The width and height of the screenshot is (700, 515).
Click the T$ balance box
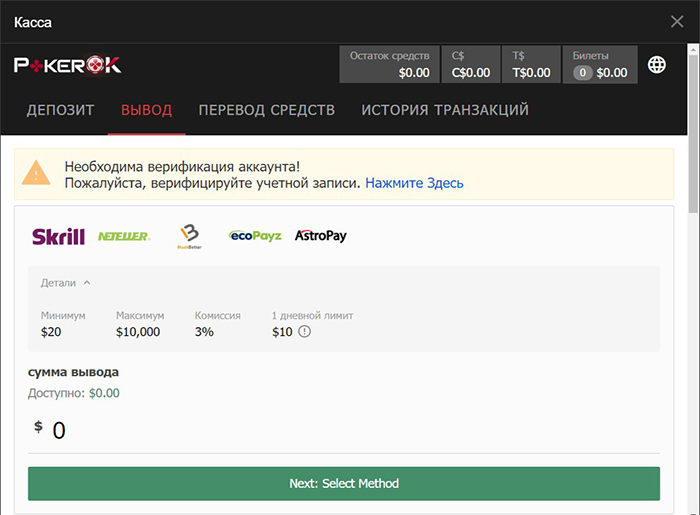coord(531,64)
